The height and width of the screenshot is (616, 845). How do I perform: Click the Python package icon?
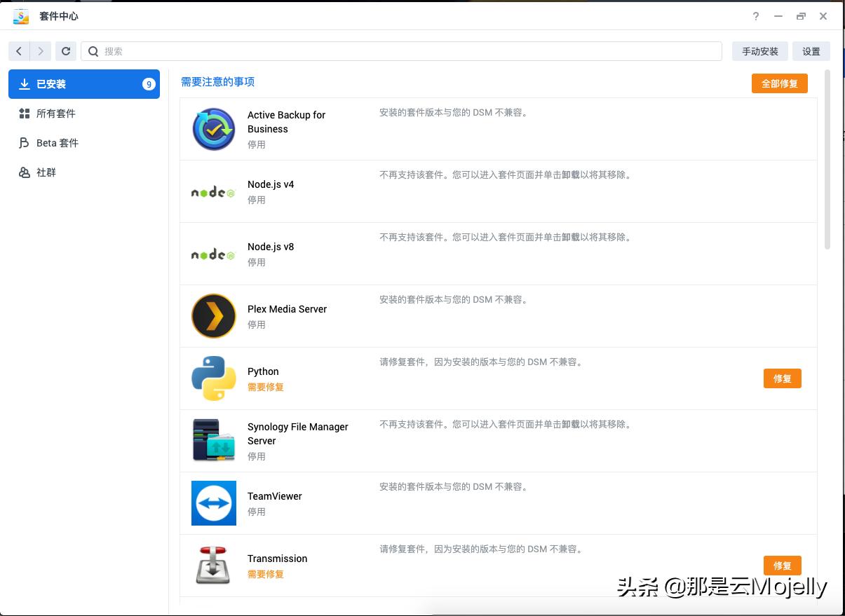[x=213, y=378]
